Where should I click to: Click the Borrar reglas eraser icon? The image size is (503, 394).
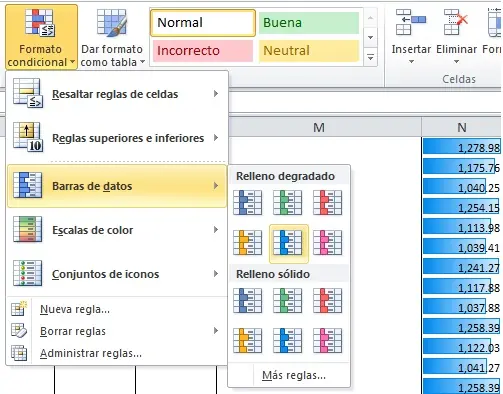(19, 330)
